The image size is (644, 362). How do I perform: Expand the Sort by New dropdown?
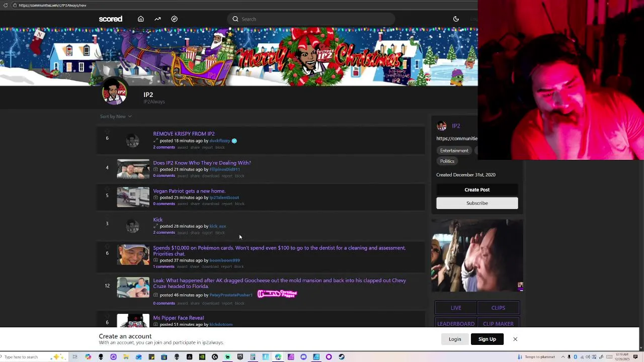click(116, 116)
